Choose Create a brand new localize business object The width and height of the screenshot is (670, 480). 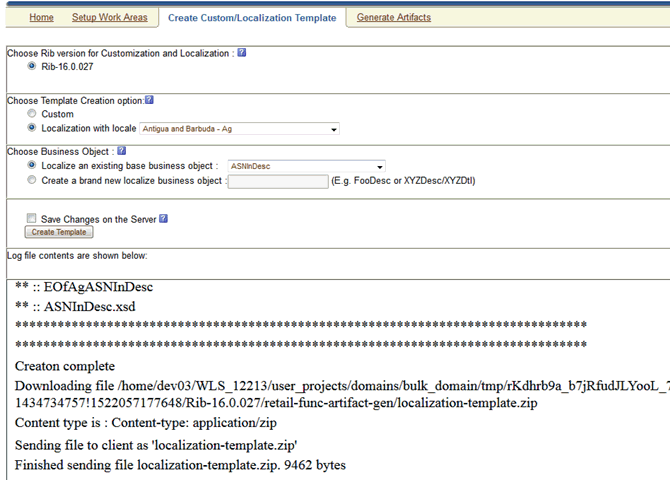tap(32, 180)
